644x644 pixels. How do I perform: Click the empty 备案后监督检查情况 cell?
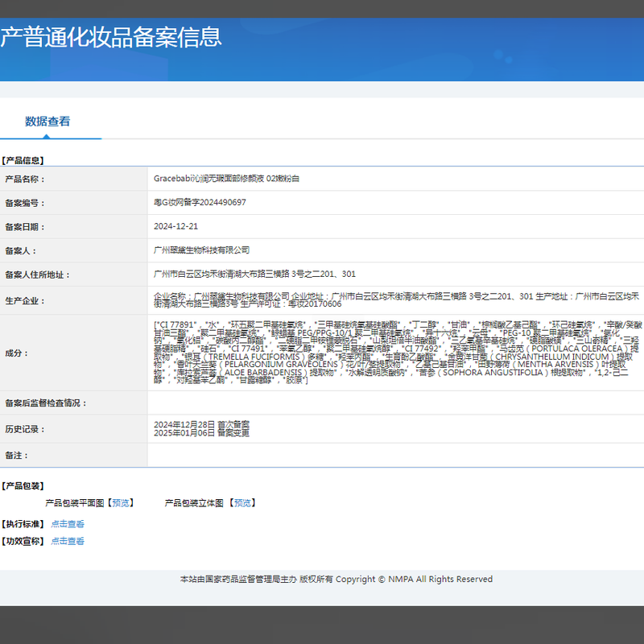[x=394, y=402]
